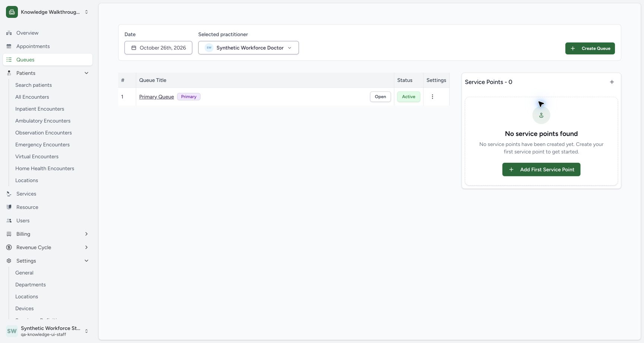Click the Billing sidebar icon
644x343 pixels.
(9, 234)
